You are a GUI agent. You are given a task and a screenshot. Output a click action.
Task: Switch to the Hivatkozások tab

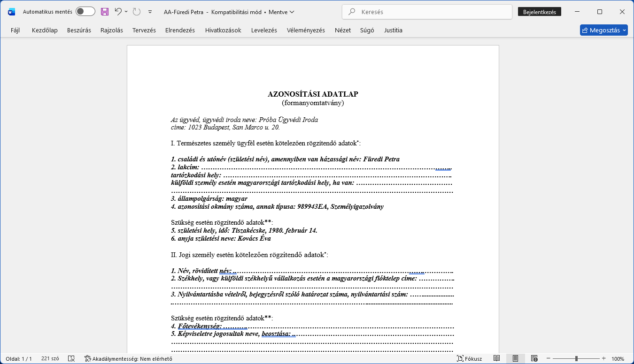[x=223, y=30]
